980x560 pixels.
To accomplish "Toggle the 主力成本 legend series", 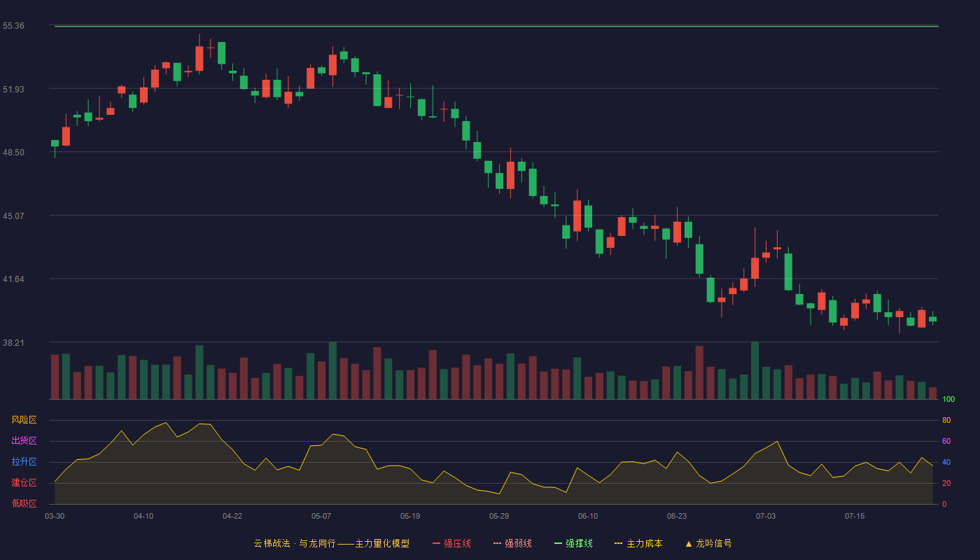I will pyautogui.click(x=638, y=543).
